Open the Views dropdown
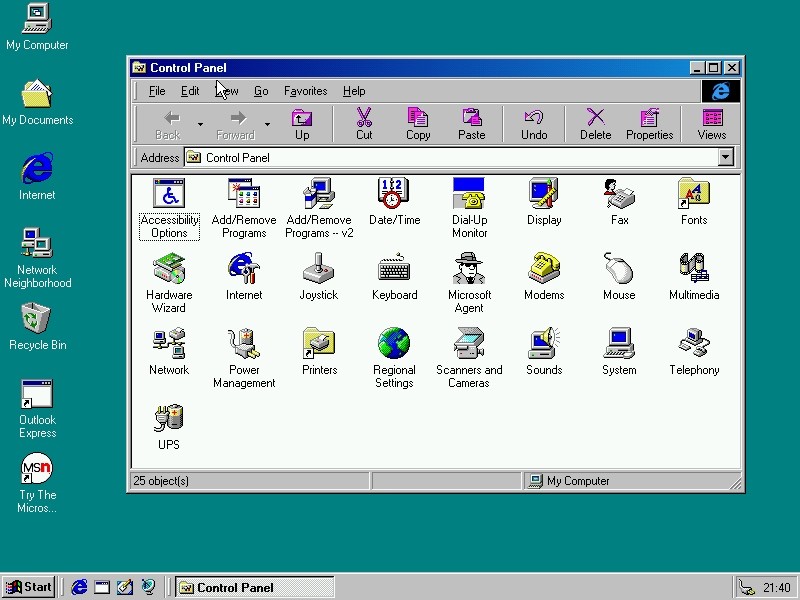800x600 pixels. click(711, 122)
